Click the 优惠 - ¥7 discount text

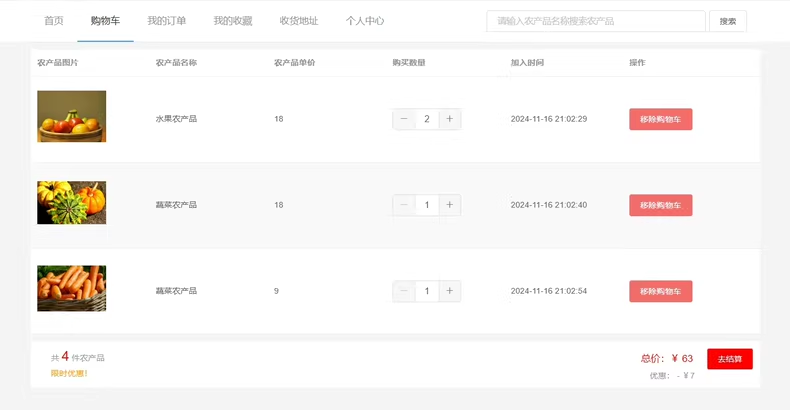tap(672, 376)
